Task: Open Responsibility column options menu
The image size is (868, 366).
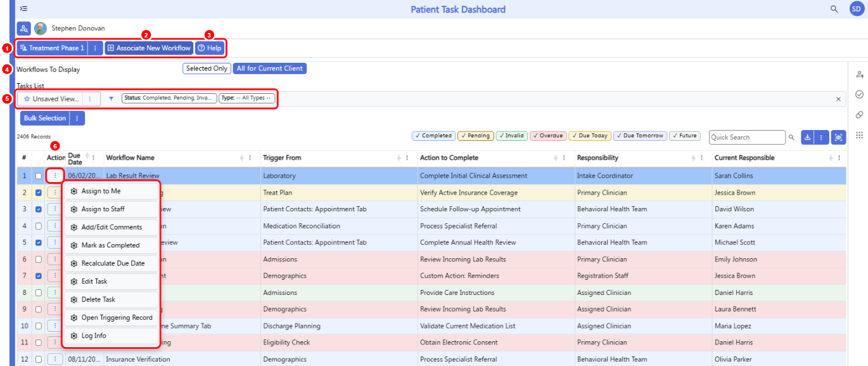Action: tap(701, 158)
